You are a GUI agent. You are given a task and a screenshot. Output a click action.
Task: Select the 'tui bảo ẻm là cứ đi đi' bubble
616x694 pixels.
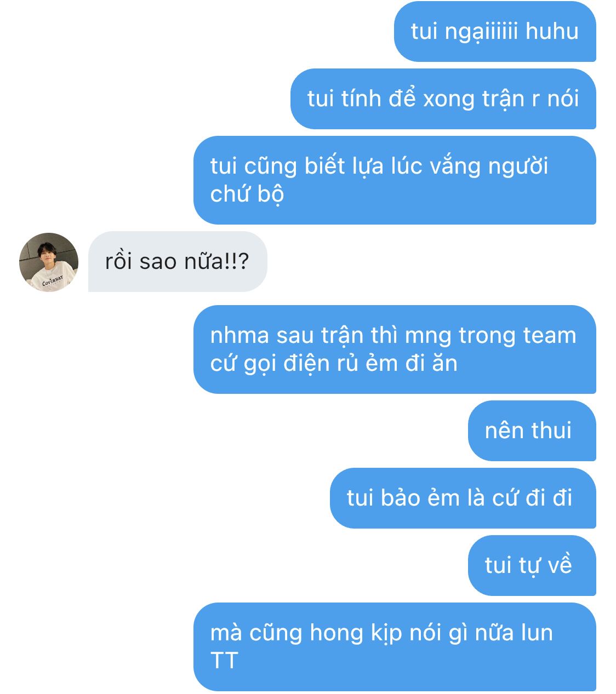tap(463, 498)
